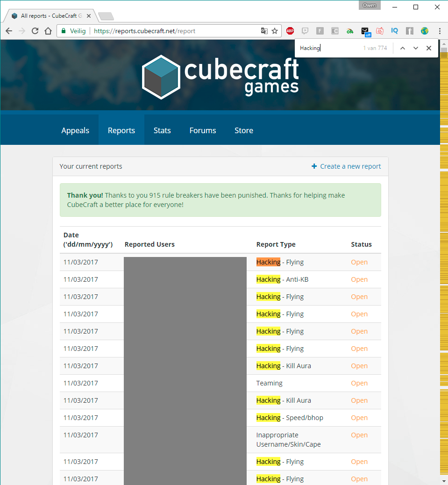Click the date in the Teaming row
The width and height of the screenshot is (448, 485).
pos(81,383)
